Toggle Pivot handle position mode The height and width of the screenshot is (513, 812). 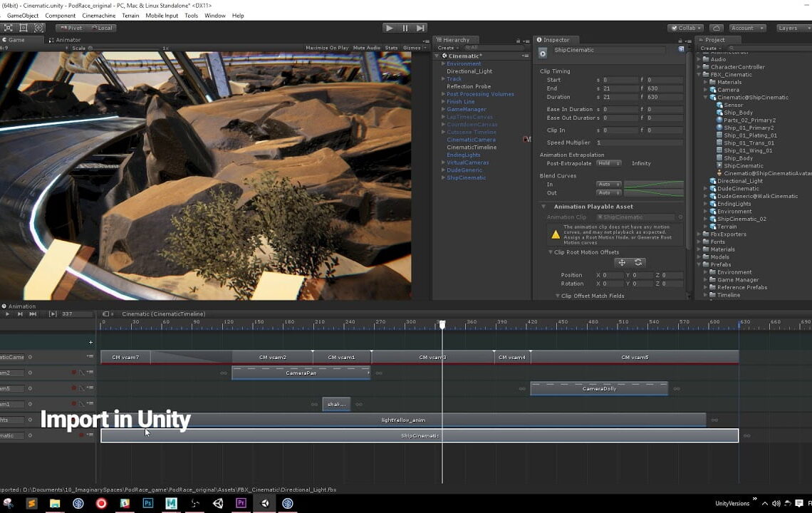71,28
